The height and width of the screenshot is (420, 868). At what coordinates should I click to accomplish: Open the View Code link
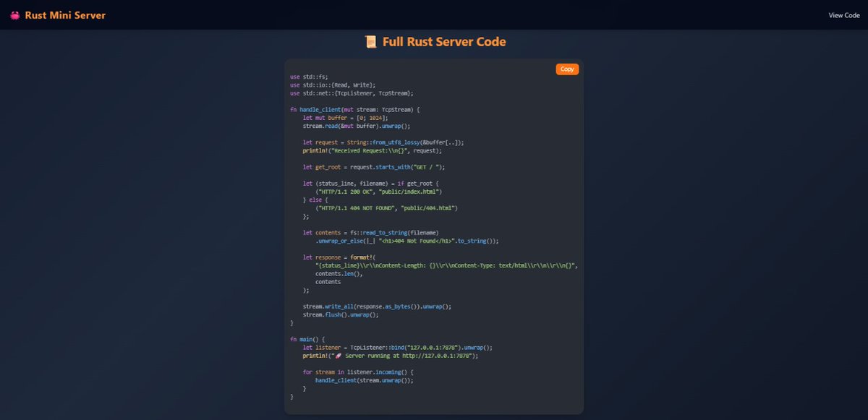coord(844,15)
